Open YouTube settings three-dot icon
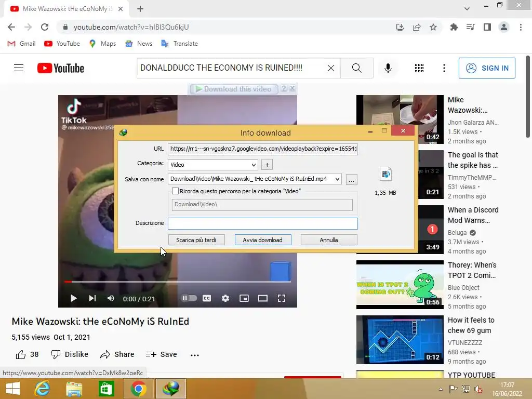 coord(444,68)
